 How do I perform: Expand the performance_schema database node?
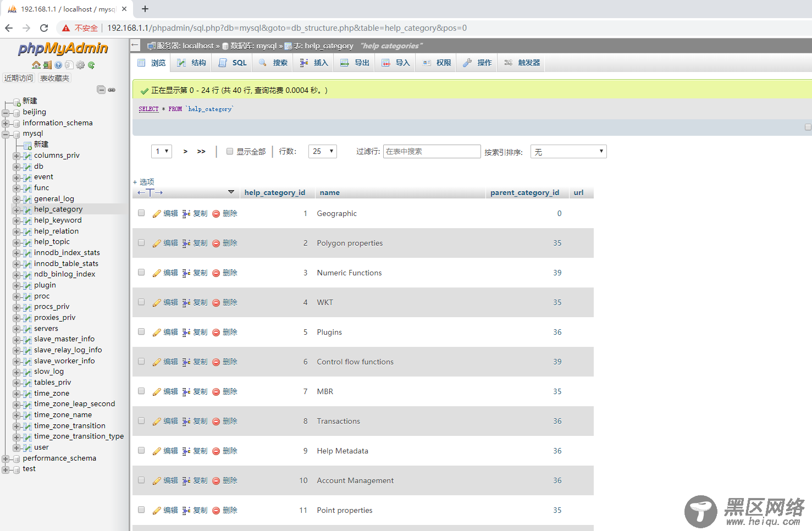tap(5, 458)
